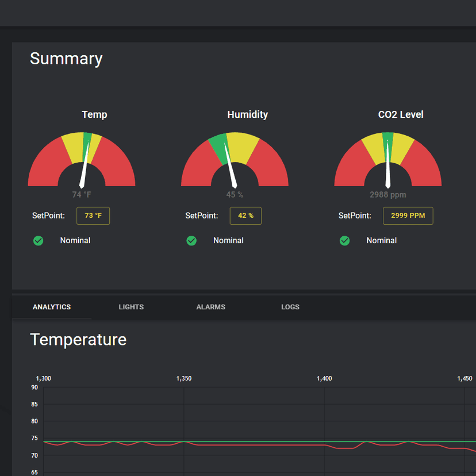Click the 1,400 chart axis label
Screen dimensions: 476x476
coord(324,378)
